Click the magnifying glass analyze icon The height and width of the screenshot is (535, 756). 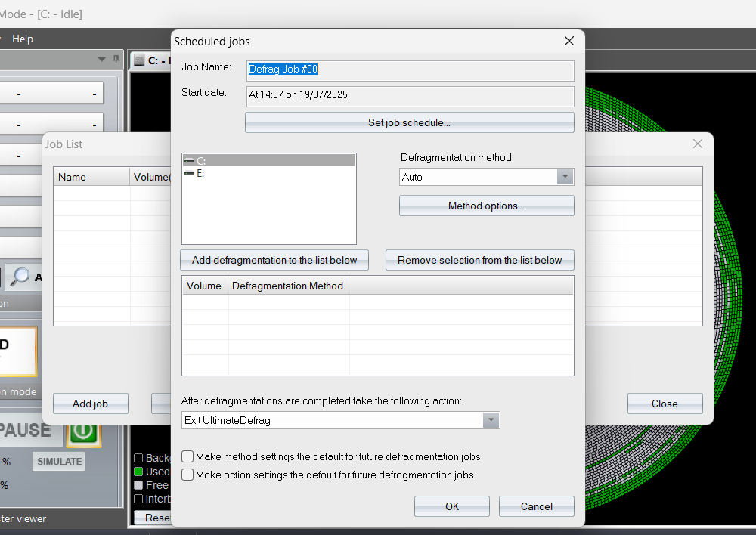20,277
